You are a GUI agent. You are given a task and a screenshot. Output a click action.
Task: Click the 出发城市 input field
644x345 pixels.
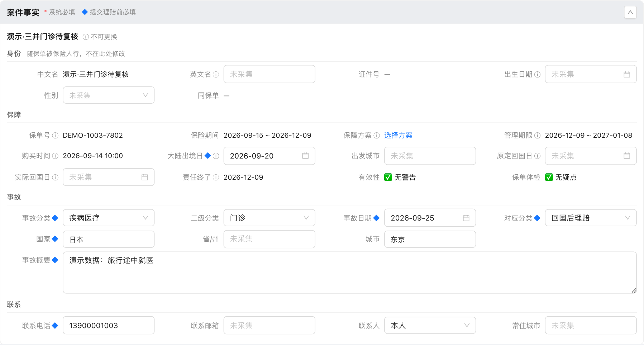click(x=430, y=156)
